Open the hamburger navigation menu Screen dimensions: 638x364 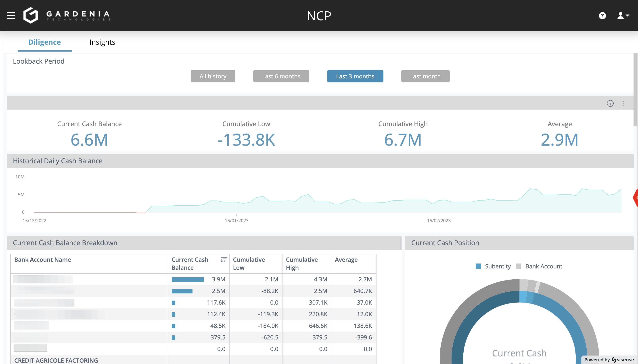[x=11, y=15]
